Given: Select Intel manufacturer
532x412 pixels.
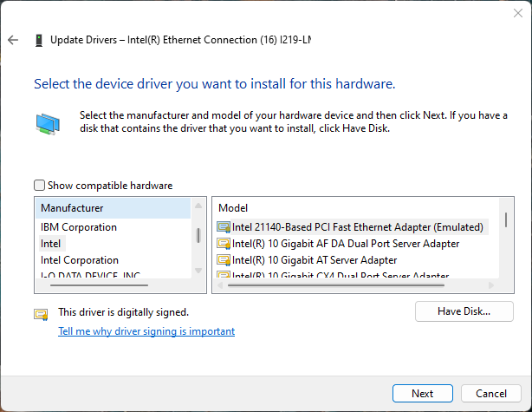Looking at the screenshot, I should coord(51,244).
